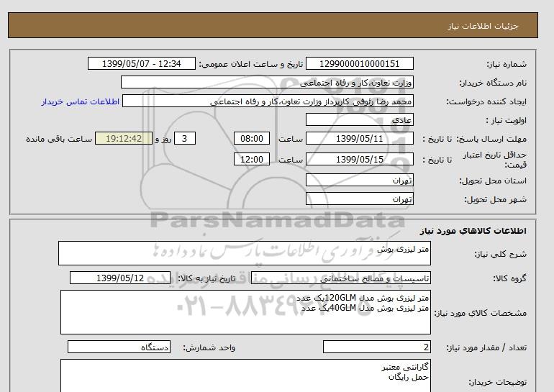The height and width of the screenshot is (392, 554).
Task: Click the request creator name field
Action: point(268,101)
